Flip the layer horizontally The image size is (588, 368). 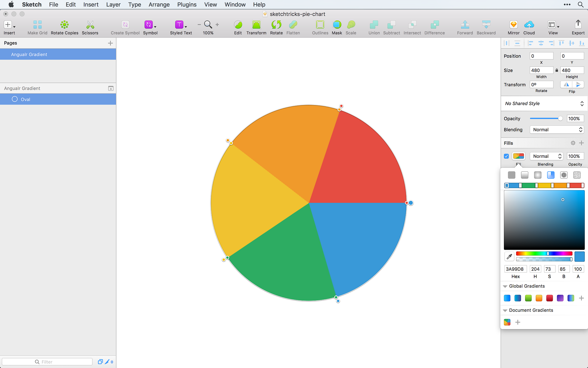(566, 85)
